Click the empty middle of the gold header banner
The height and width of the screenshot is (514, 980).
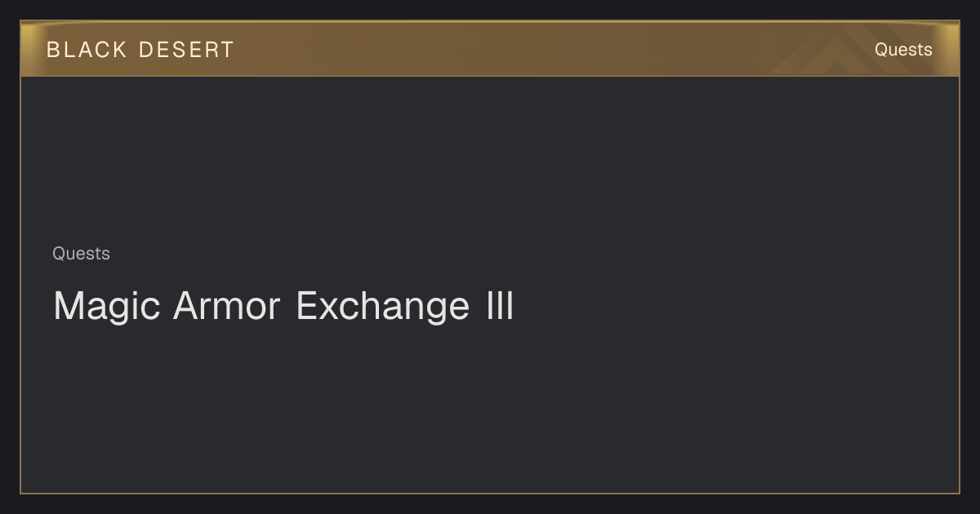point(490,49)
